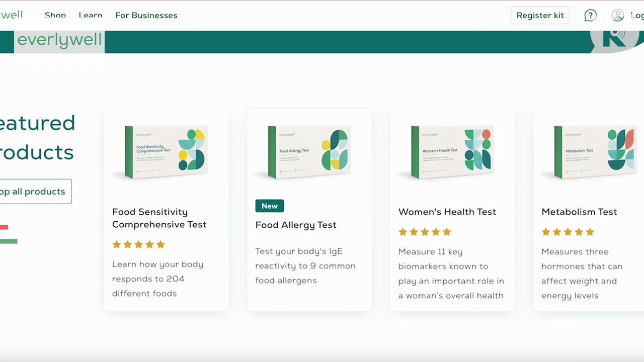Click the Shop all products button
Viewport: 644px width, 362px height.
pos(33,192)
